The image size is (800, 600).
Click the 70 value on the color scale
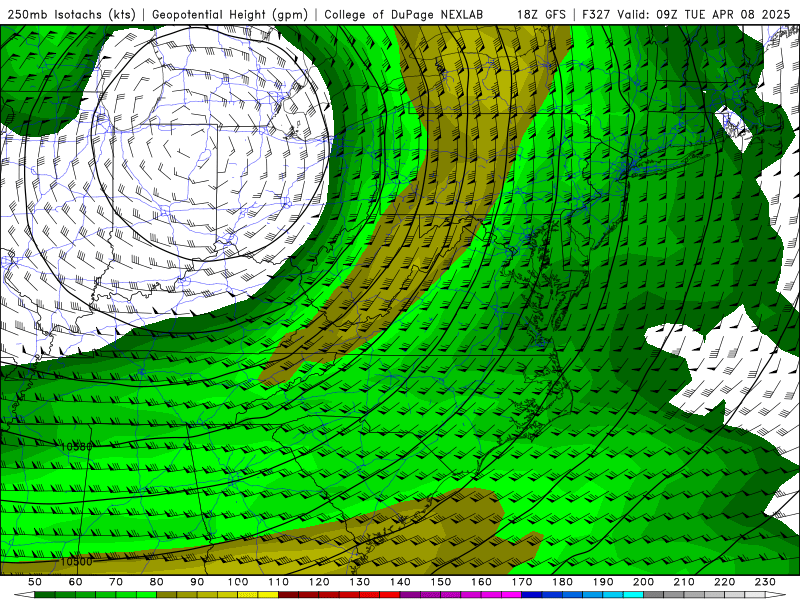pos(116,582)
